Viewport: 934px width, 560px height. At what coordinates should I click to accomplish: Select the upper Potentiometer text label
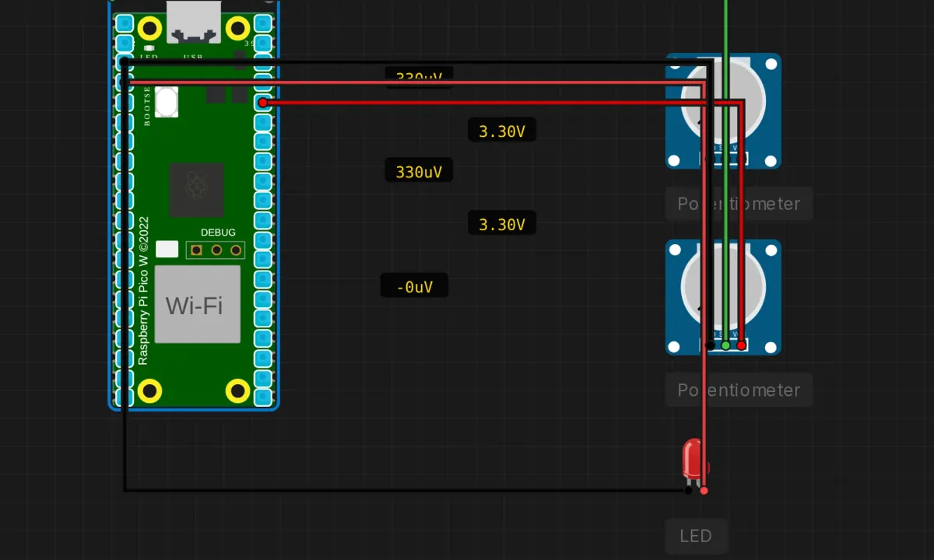[x=739, y=204]
